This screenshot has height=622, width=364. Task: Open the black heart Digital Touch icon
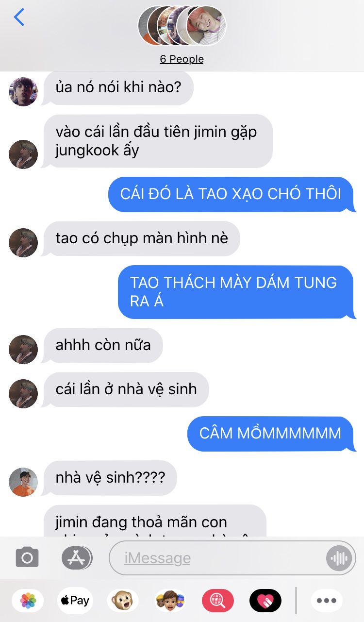(265, 601)
